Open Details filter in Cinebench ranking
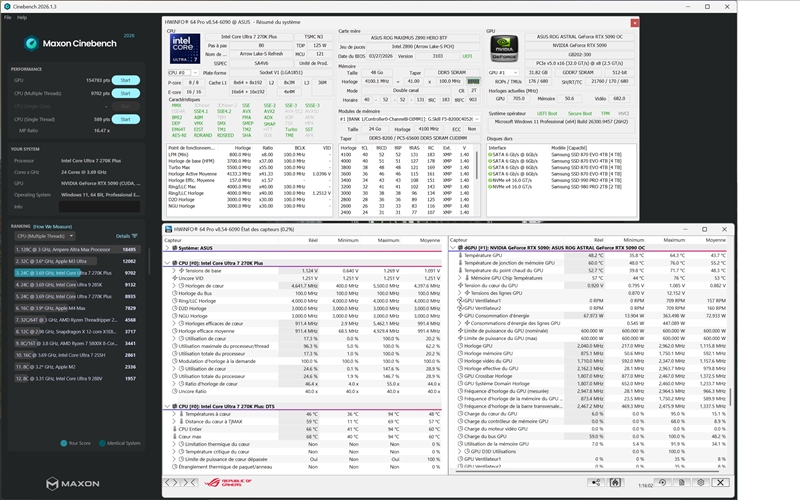 [x=127, y=236]
